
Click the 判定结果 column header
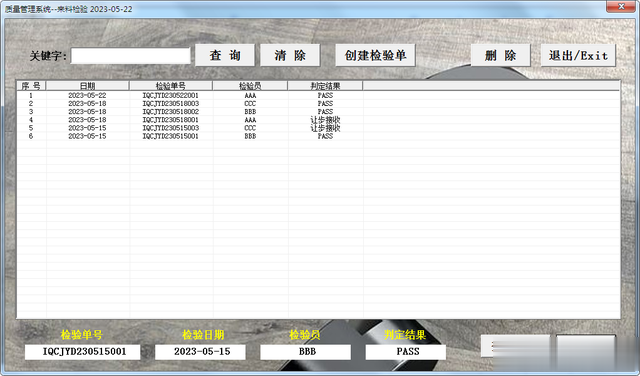tap(325, 86)
